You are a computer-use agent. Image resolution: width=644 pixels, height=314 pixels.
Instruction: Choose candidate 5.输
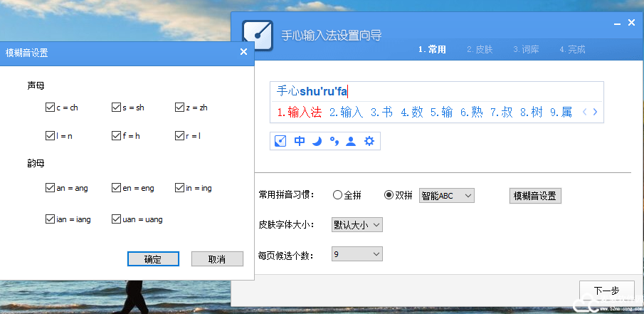coord(441,112)
